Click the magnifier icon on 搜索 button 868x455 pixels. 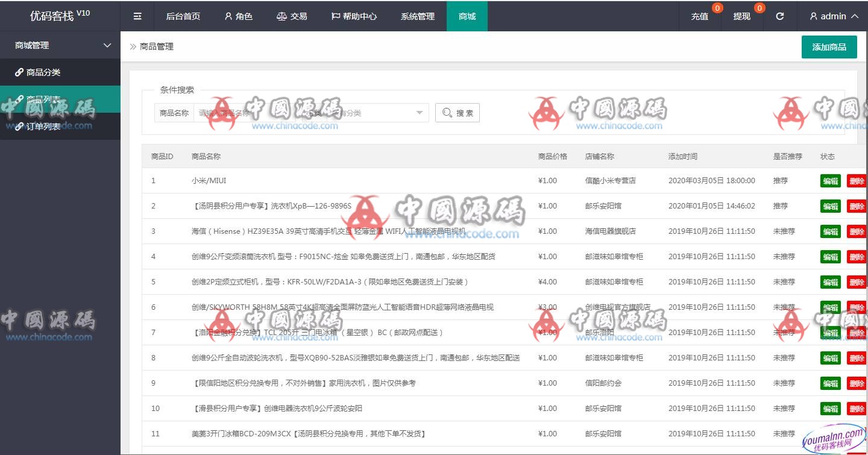tap(447, 113)
